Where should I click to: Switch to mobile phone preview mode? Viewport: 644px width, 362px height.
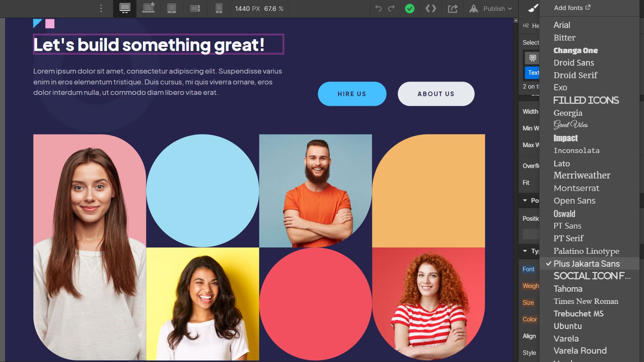tap(218, 8)
